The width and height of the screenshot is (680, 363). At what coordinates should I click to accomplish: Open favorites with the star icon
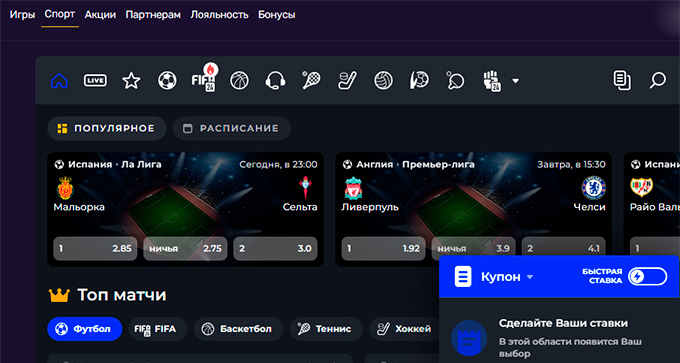[x=131, y=81]
